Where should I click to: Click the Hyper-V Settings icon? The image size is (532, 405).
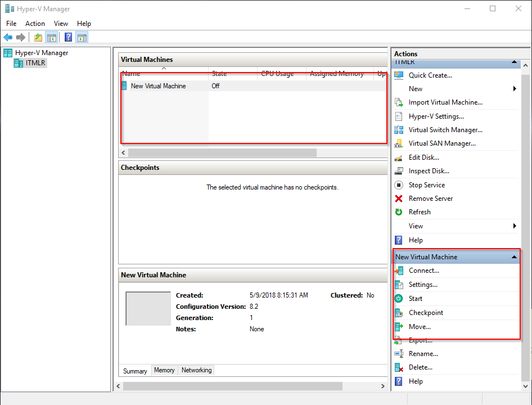coord(399,116)
